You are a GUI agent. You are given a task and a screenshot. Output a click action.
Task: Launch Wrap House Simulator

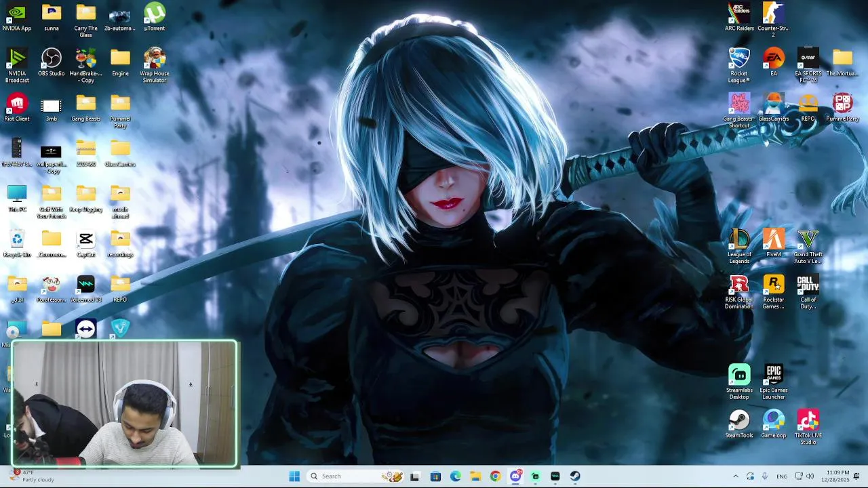point(155,66)
